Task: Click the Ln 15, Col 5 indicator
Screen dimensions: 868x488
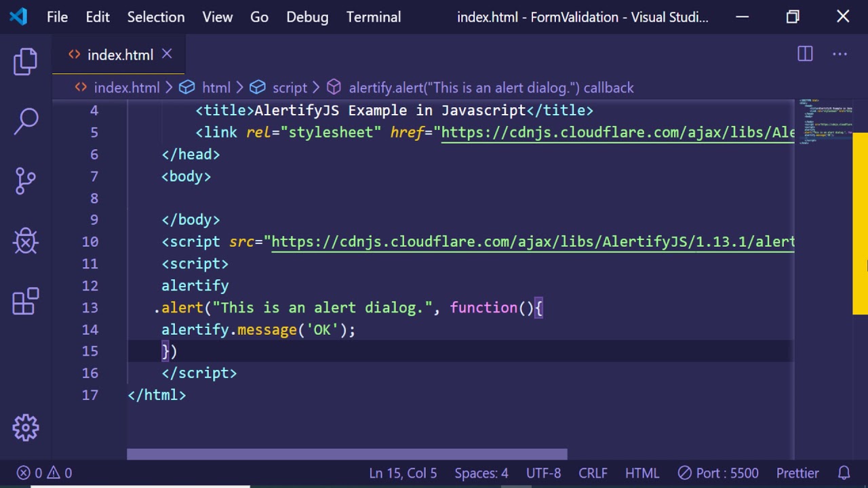Action: [x=403, y=473]
